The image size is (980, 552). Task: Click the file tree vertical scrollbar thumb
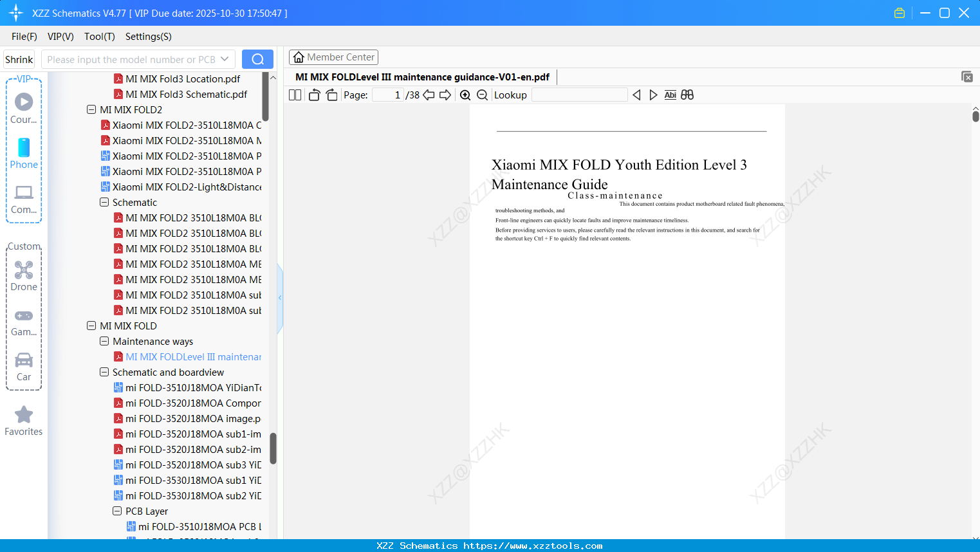273,448
